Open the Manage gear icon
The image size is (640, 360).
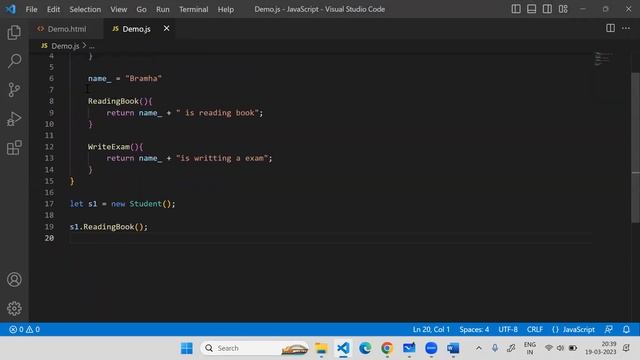point(14,308)
